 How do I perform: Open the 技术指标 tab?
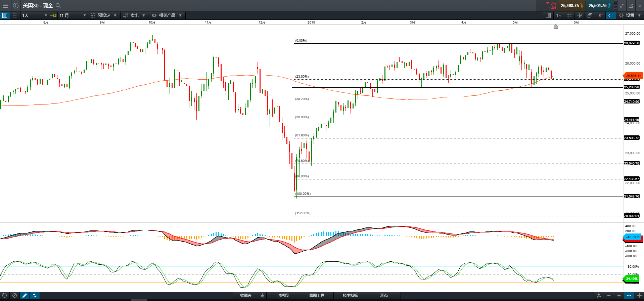coord(350,296)
